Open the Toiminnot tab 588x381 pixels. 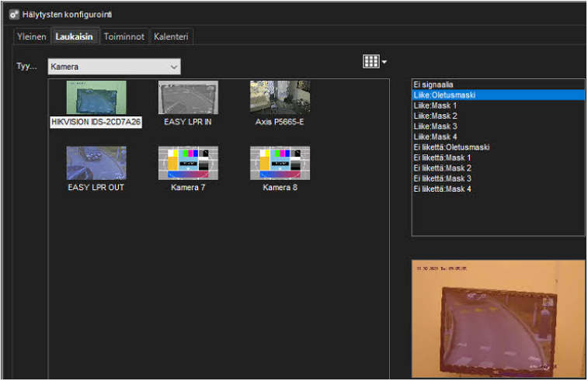tap(124, 36)
